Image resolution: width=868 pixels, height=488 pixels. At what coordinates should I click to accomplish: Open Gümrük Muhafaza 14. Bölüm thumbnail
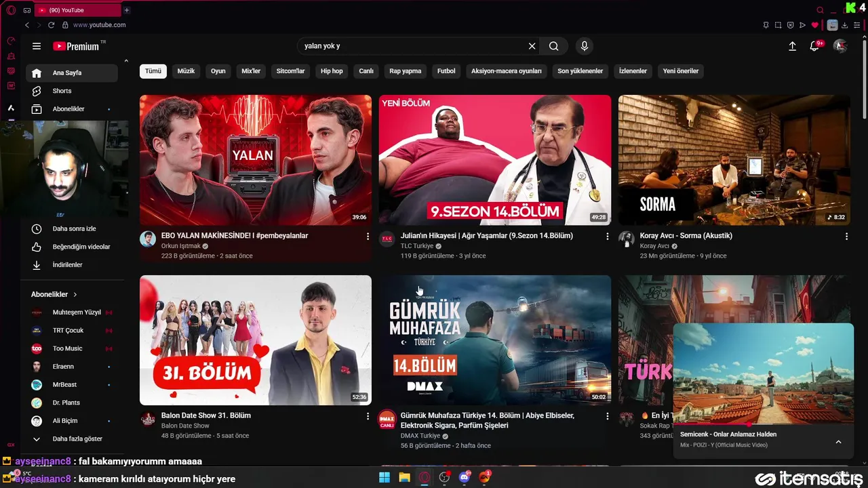[495, 340]
